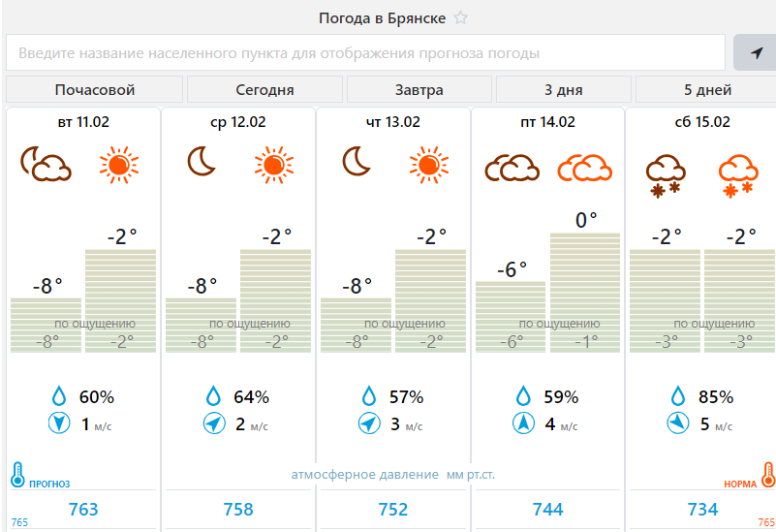The width and height of the screenshot is (776, 532).
Task: Click the favorite star next to Погода в Брянске
Action: click(x=461, y=18)
